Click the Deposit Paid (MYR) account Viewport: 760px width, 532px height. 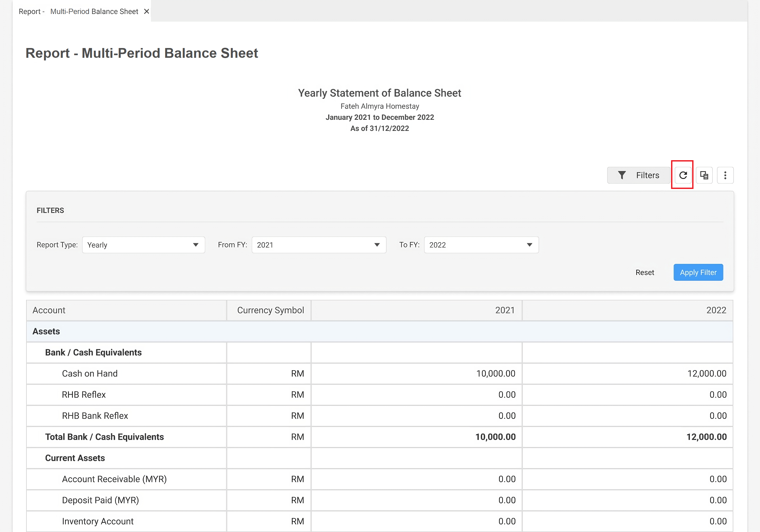pos(100,500)
